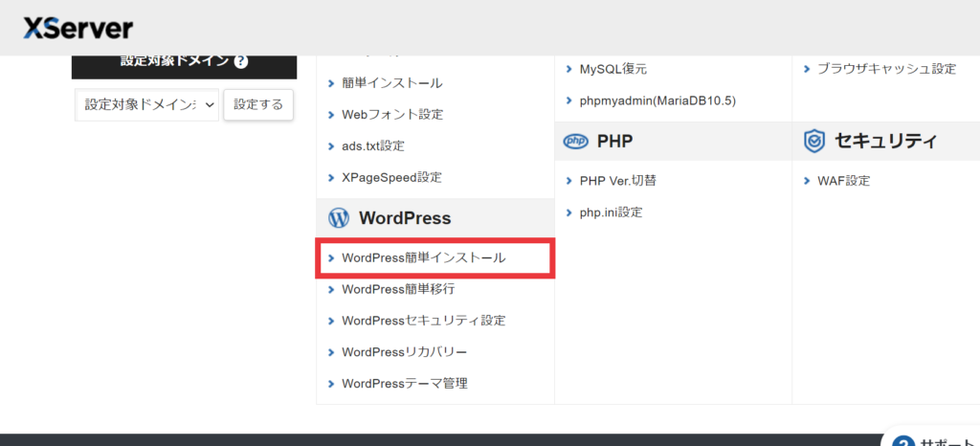
Task: Open ads.txt設定
Action: tap(373, 146)
